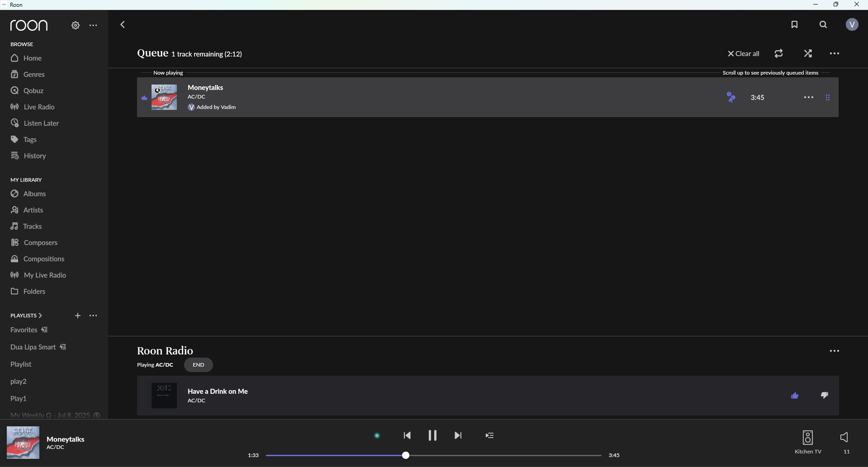
Task: Click the bookmark icon in top bar
Action: click(x=794, y=25)
